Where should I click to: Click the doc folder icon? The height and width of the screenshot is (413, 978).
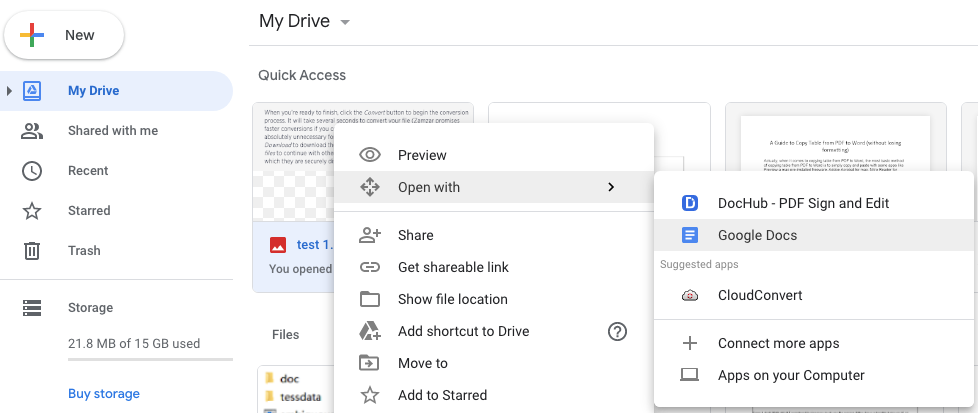(x=270, y=378)
